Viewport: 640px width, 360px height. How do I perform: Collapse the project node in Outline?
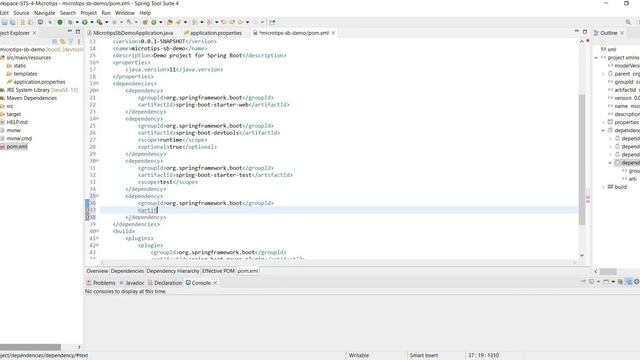point(596,58)
